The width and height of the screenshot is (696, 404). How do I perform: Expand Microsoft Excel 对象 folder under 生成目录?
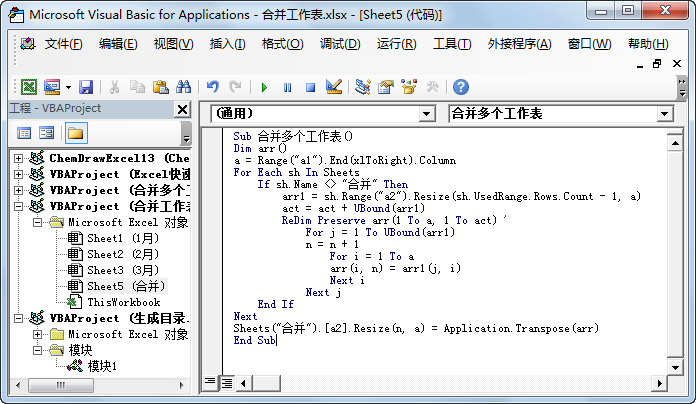point(38,334)
